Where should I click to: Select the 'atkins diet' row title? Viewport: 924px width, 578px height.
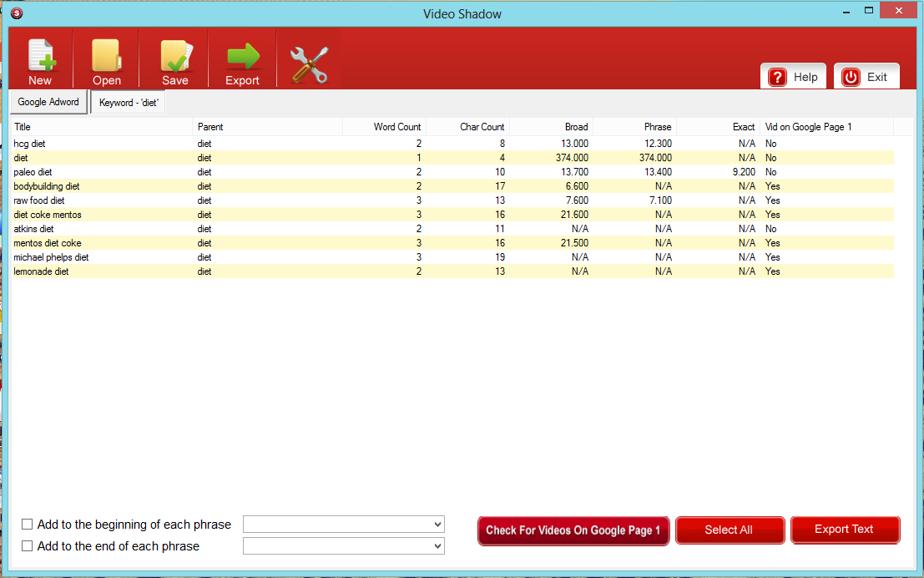33,229
